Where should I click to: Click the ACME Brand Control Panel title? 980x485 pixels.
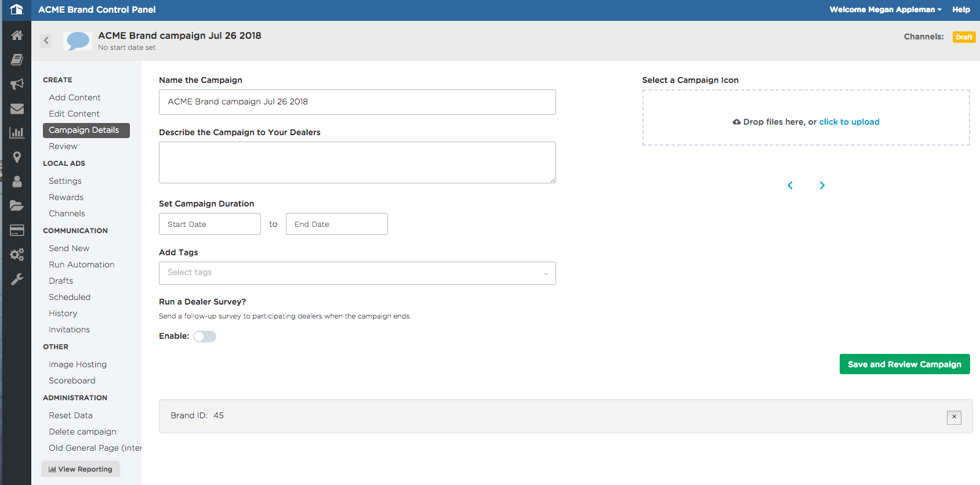97,9
